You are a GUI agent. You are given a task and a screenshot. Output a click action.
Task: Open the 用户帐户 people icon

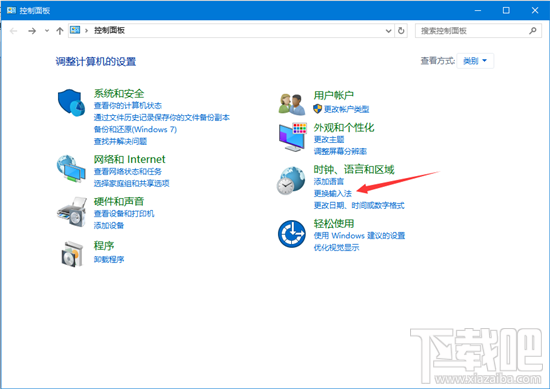tap(292, 104)
